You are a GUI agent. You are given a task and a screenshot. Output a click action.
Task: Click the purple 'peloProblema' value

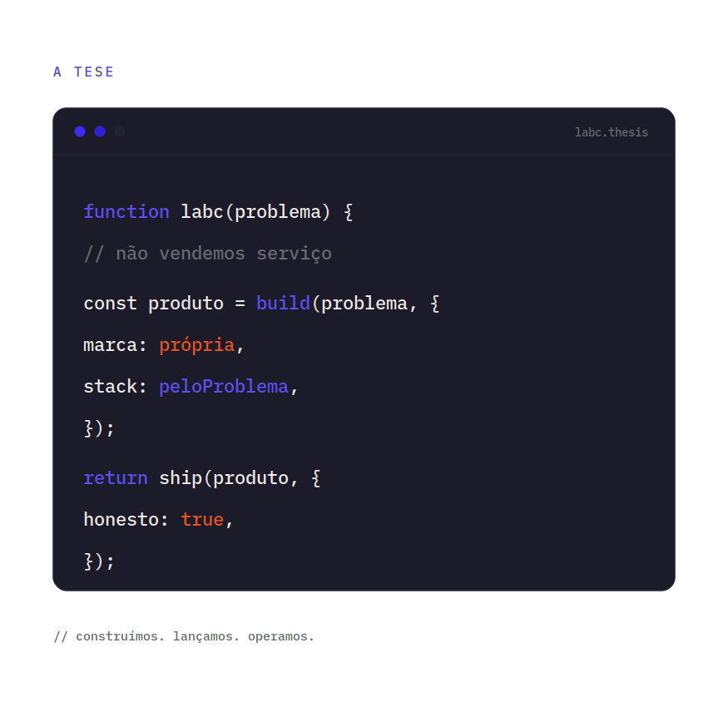pyautogui.click(x=224, y=387)
